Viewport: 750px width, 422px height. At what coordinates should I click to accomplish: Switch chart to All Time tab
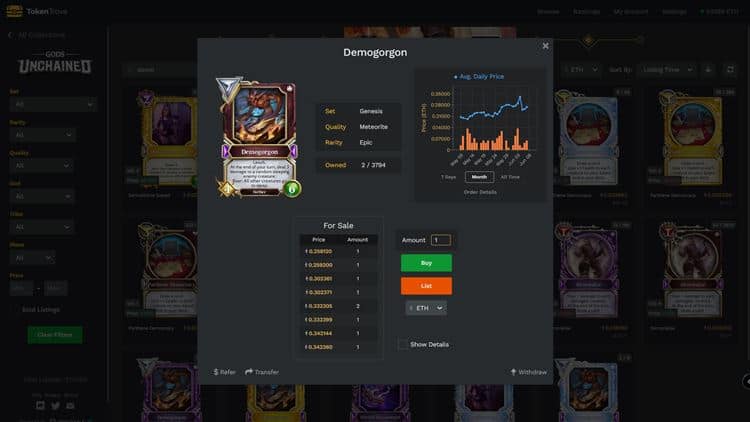pyautogui.click(x=510, y=177)
